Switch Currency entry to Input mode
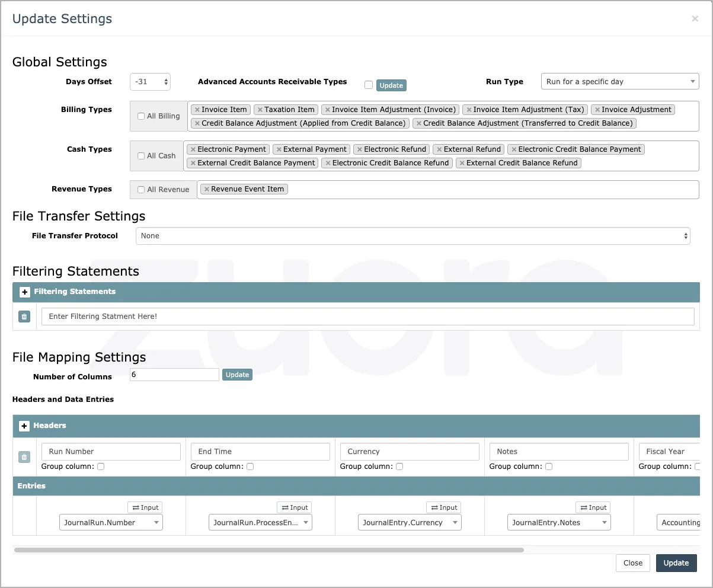This screenshot has width=713, height=588. pos(444,507)
